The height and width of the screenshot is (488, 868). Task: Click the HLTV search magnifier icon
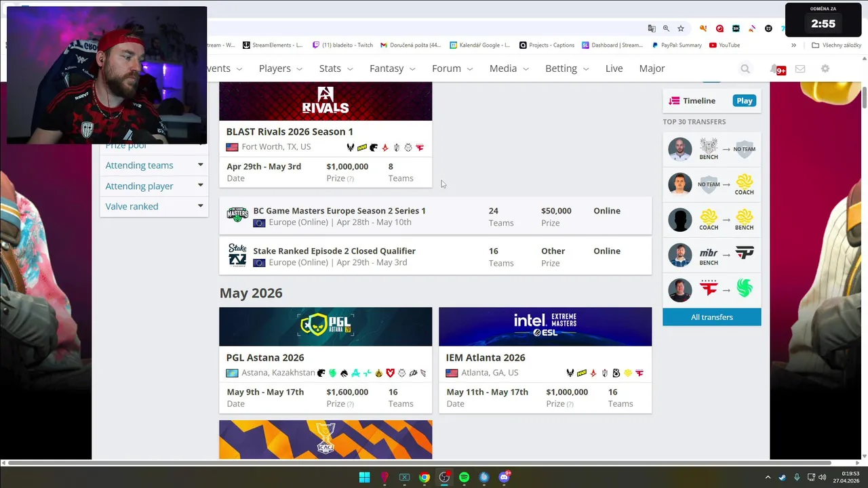click(745, 68)
